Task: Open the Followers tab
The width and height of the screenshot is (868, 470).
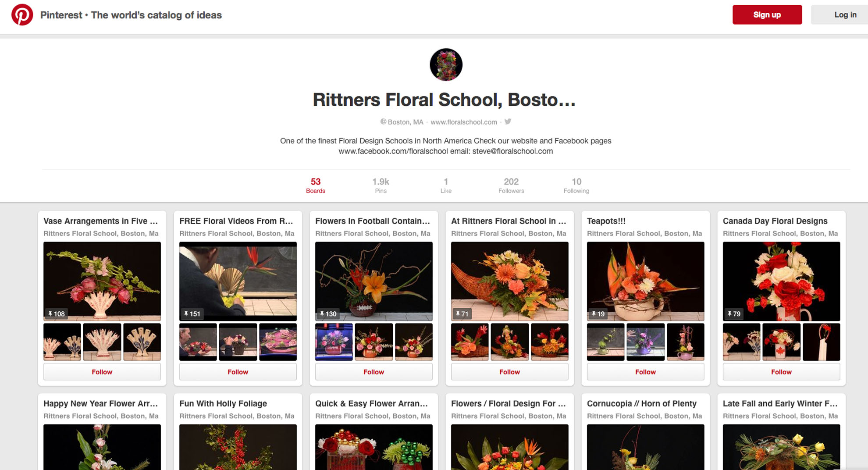Action: [511, 185]
